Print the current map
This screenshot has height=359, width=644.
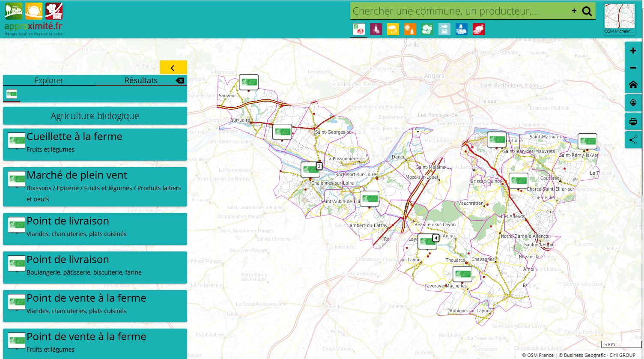pyautogui.click(x=633, y=122)
